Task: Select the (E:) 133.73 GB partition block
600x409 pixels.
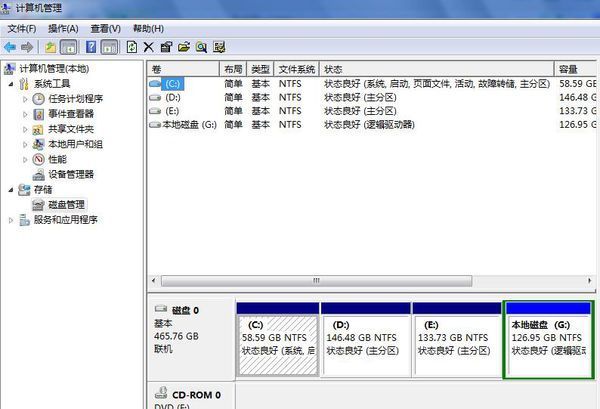Action: click(457, 340)
